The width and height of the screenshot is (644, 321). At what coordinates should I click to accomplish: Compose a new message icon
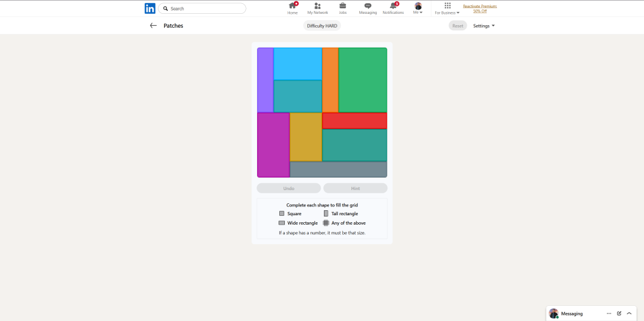(619, 313)
